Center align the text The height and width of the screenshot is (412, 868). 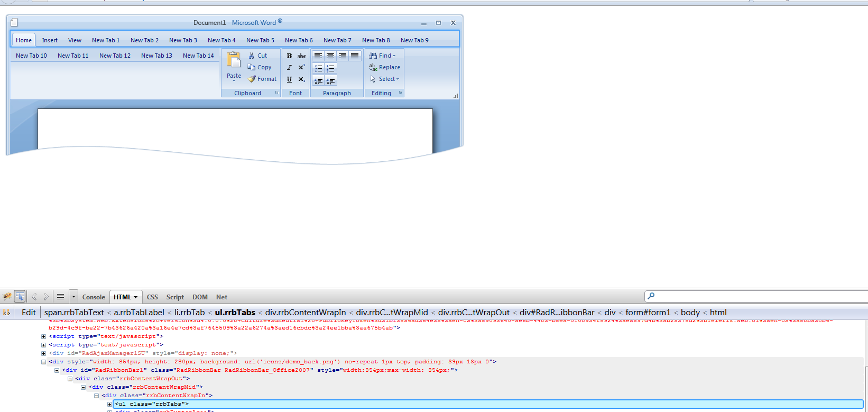[330, 56]
